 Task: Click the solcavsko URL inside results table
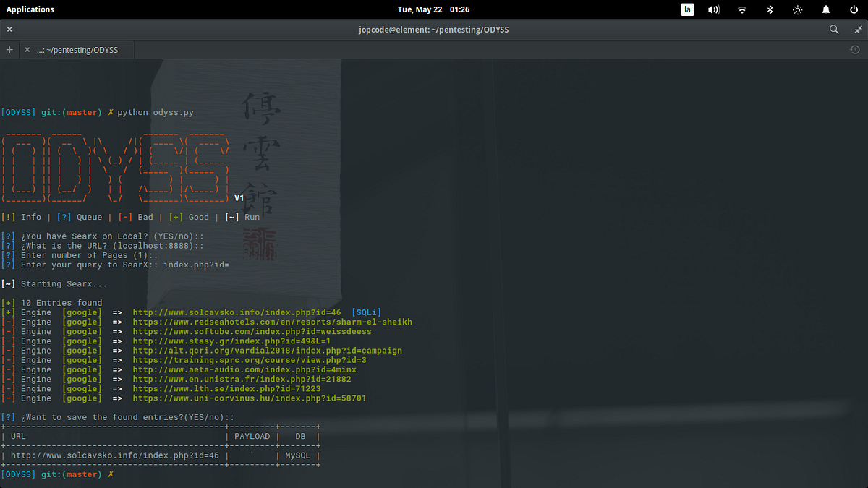[x=116, y=455]
